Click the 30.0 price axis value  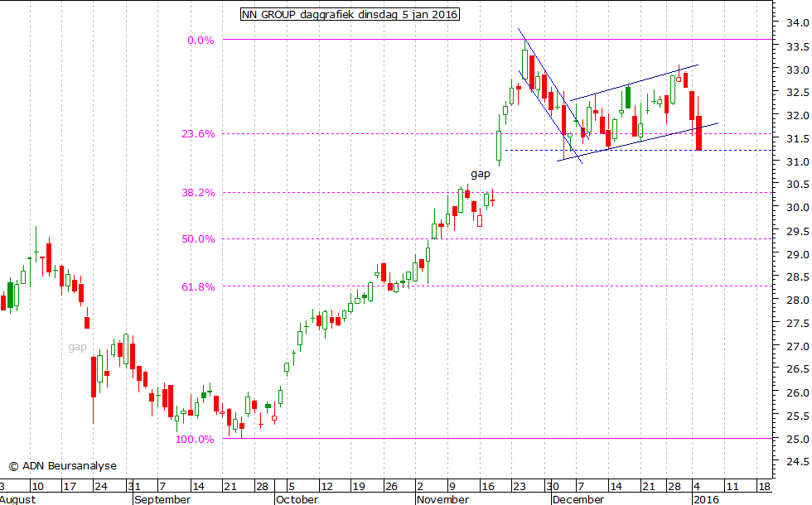tap(798, 208)
